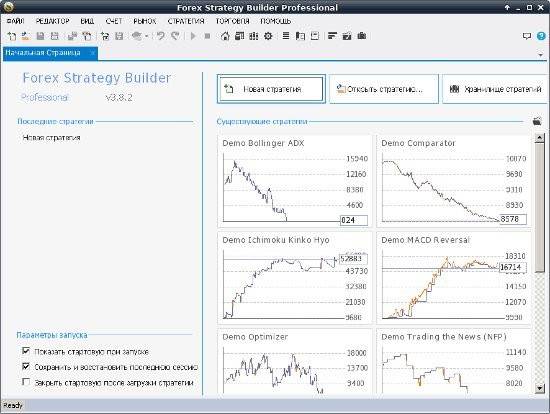Click the 'Новая стратегия' button
This screenshot has width=550, height=414.
click(x=271, y=89)
